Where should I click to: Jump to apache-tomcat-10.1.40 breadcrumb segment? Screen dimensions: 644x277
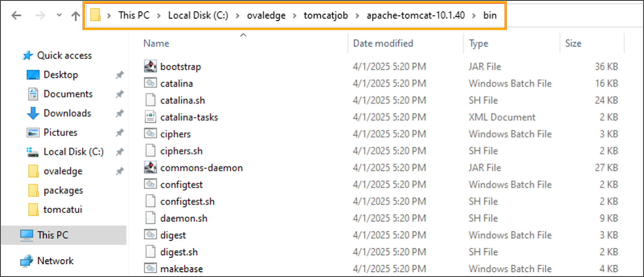click(x=415, y=16)
